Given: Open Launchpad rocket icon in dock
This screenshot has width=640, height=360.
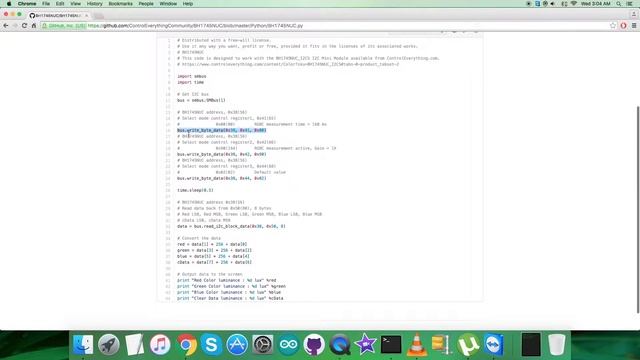Looking at the screenshot, I should tap(109, 344).
